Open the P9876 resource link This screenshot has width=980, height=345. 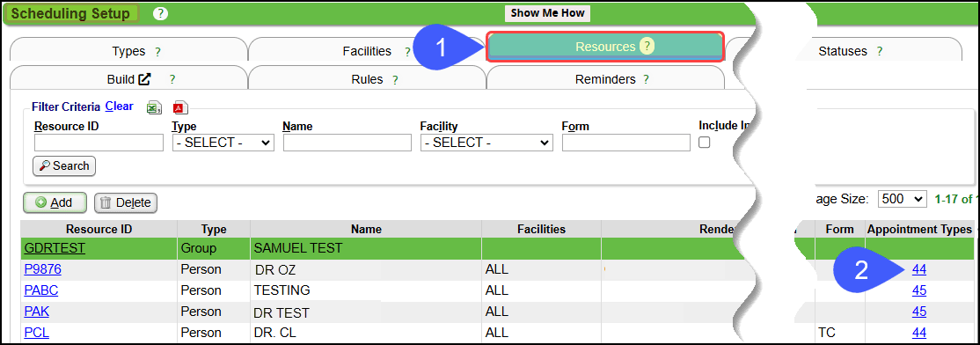(42, 270)
